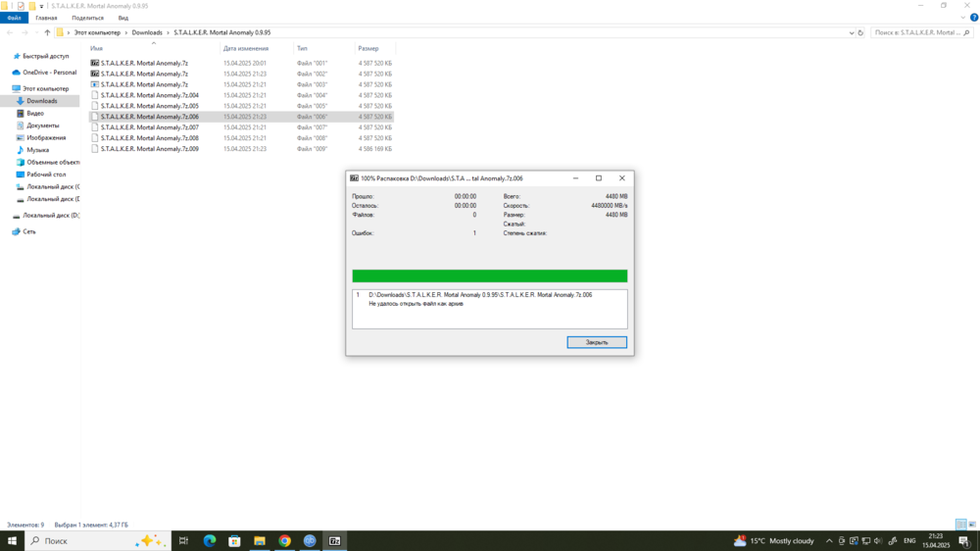The width and height of the screenshot is (980, 551).
Task: Click Этот компьютер in the breadcrumb path
Action: (x=97, y=32)
